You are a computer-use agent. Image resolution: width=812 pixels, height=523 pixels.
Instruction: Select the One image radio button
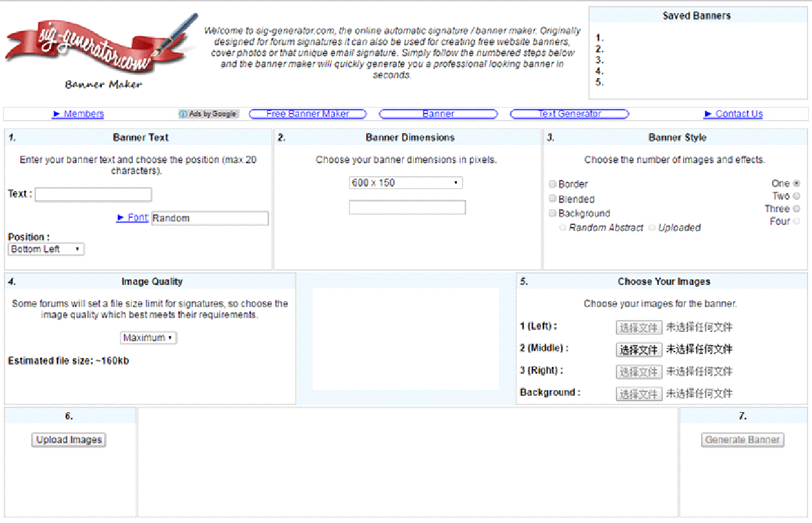pos(796,184)
